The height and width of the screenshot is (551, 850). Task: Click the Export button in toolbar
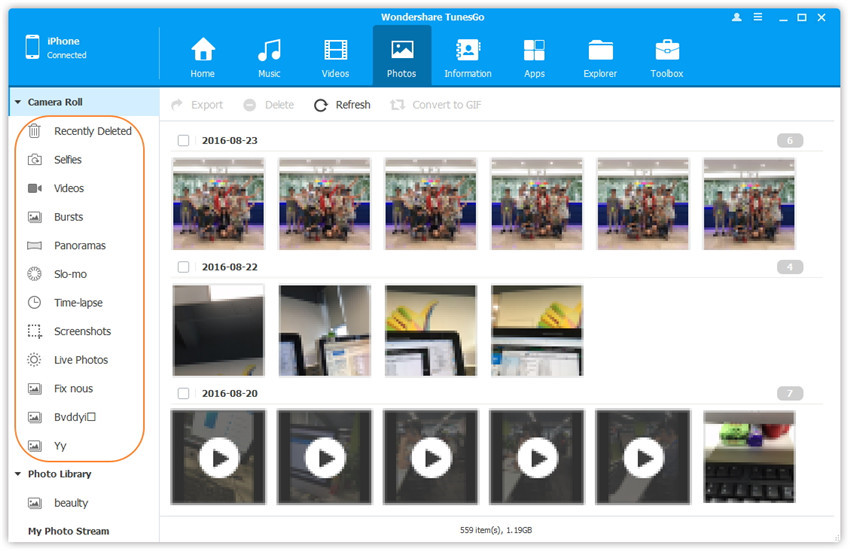click(197, 105)
